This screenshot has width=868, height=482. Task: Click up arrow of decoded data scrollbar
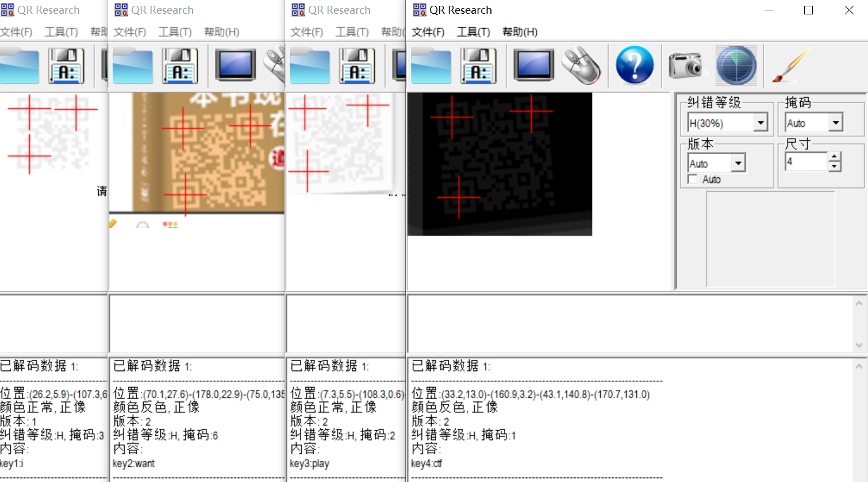(859, 366)
